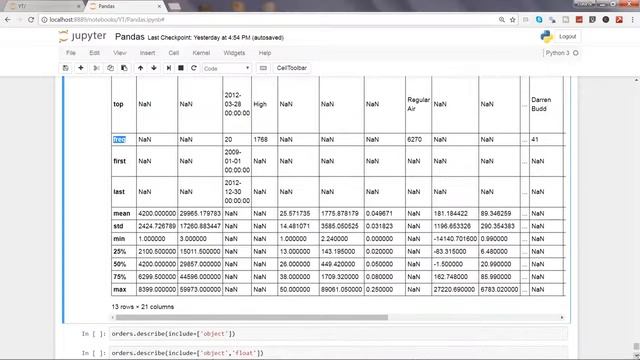Click the mean row label

(122, 213)
